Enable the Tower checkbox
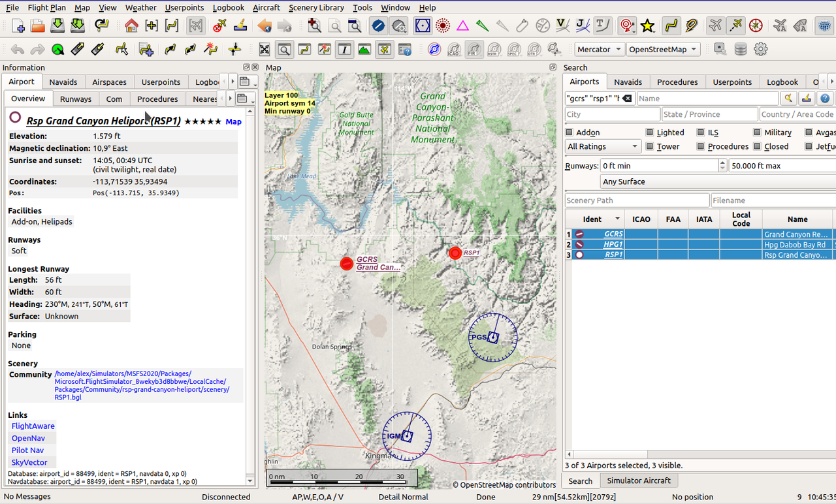The image size is (836, 504). [650, 147]
